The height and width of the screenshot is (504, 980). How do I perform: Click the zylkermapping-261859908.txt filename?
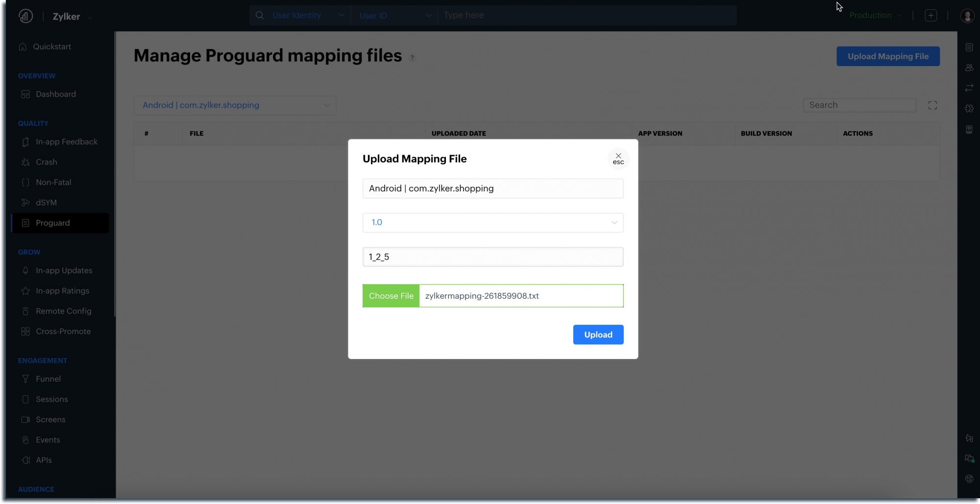(x=482, y=296)
